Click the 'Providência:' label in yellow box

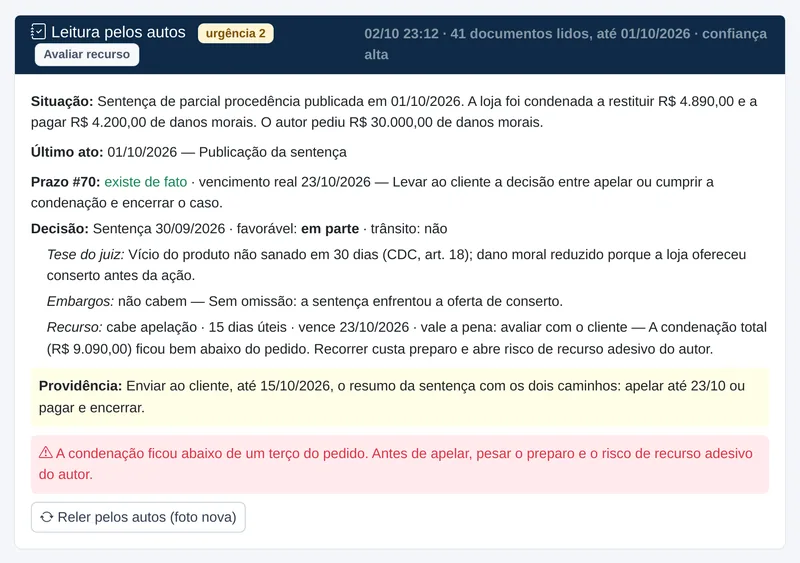80,386
